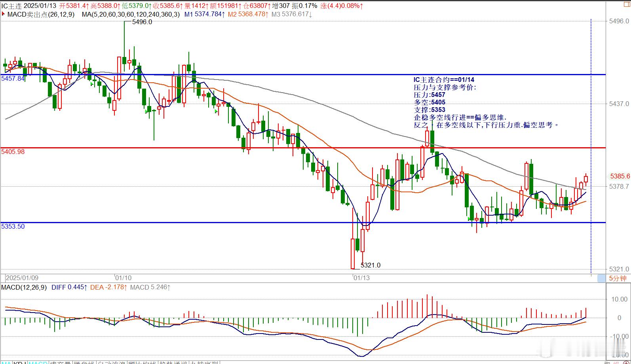
Task: Click the 涨(4.4)0.08% change value
Action: click(342, 6)
